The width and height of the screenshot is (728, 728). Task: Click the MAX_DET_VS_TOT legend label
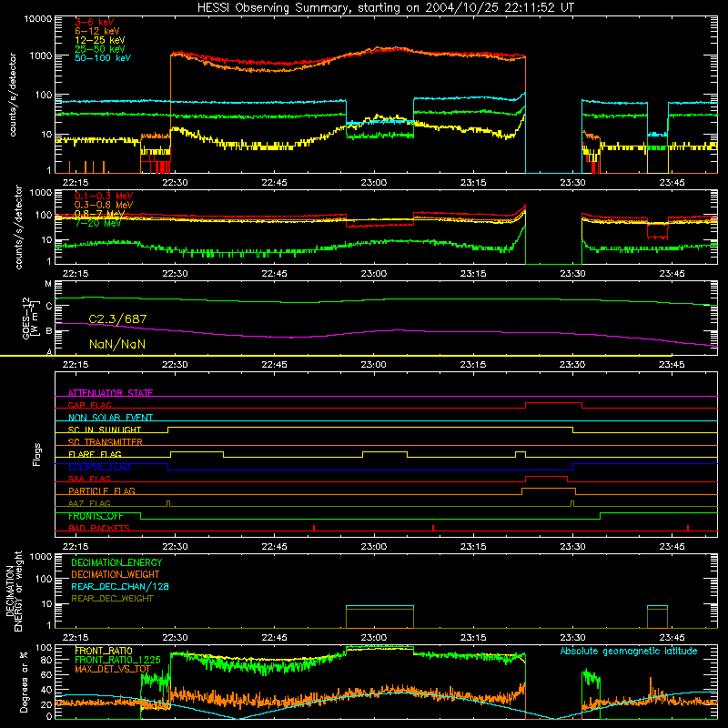tap(113, 669)
